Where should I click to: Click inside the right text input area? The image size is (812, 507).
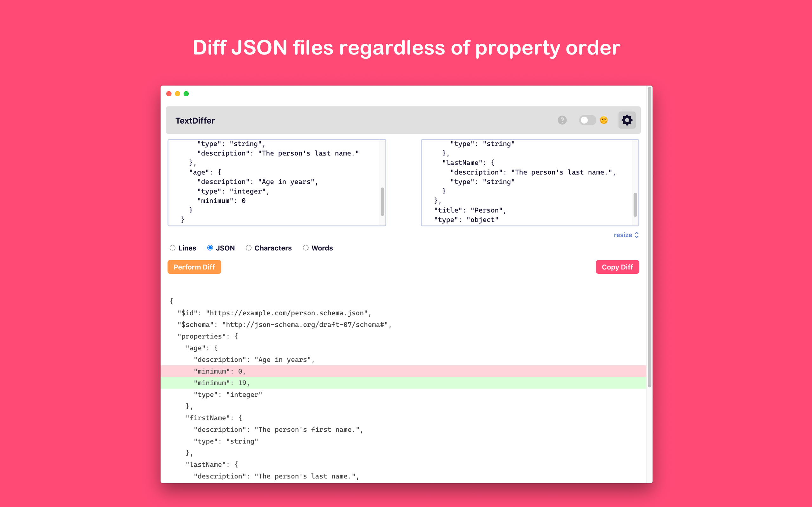click(x=527, y=183)
